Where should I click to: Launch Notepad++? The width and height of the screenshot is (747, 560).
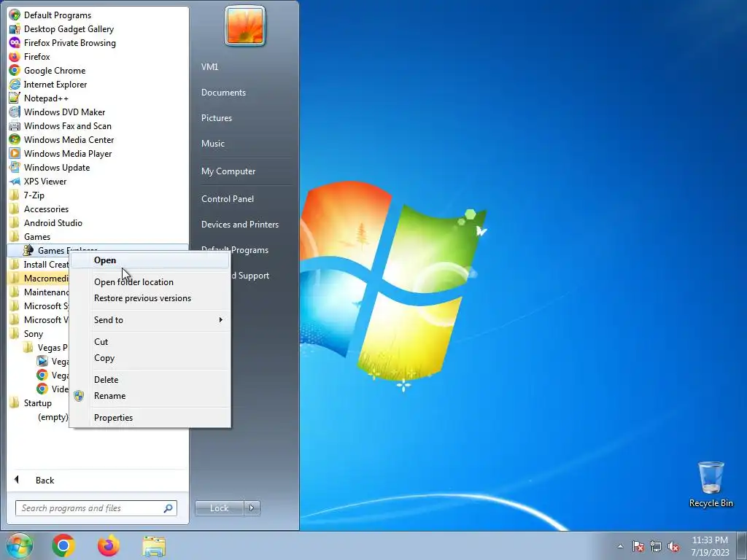[39, 98]
